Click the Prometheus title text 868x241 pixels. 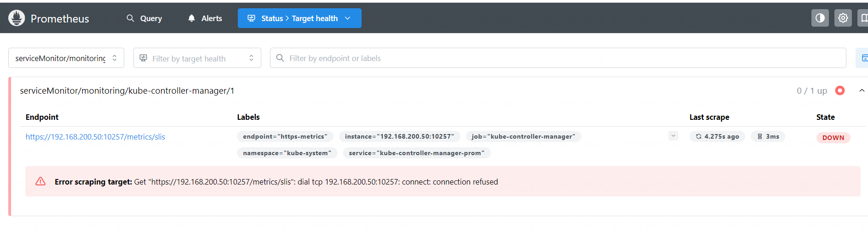(x=60, y=19)
